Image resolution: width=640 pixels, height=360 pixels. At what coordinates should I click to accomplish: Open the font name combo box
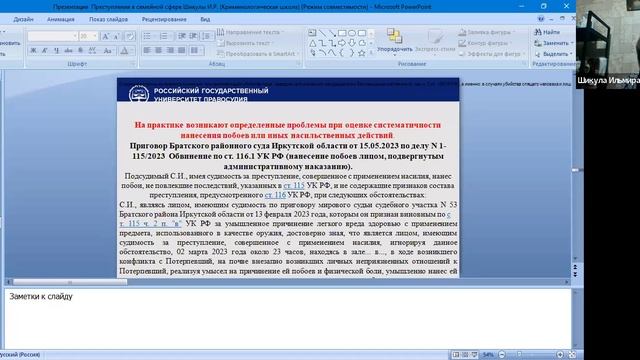point(52,36)
